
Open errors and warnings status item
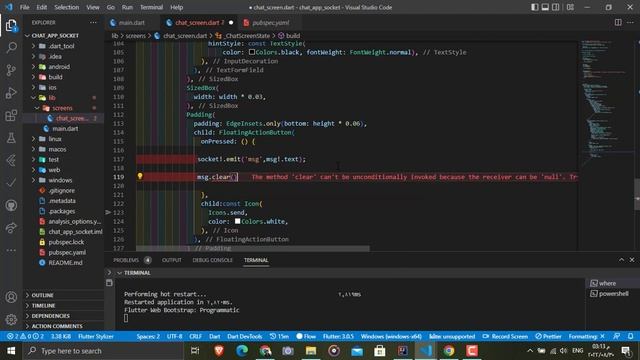click(x=25, y=336)
